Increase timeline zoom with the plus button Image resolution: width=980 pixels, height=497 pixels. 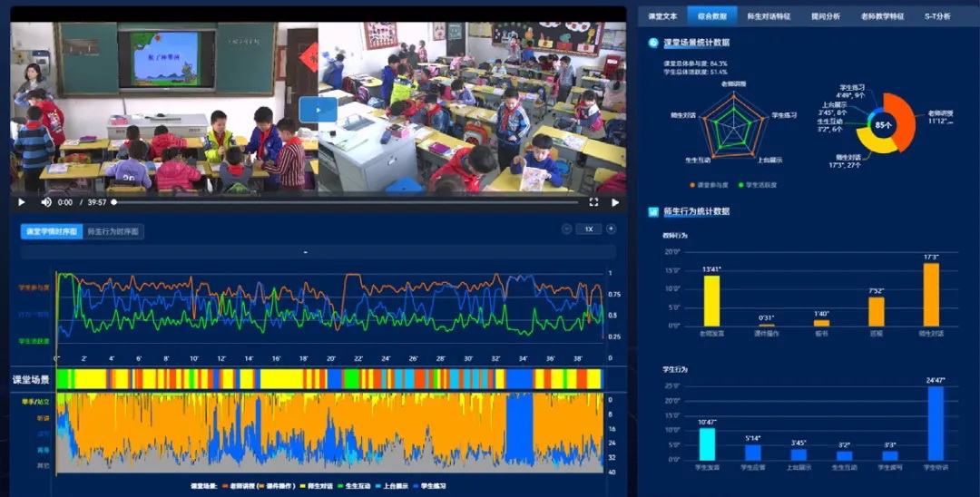click(611, 229)
